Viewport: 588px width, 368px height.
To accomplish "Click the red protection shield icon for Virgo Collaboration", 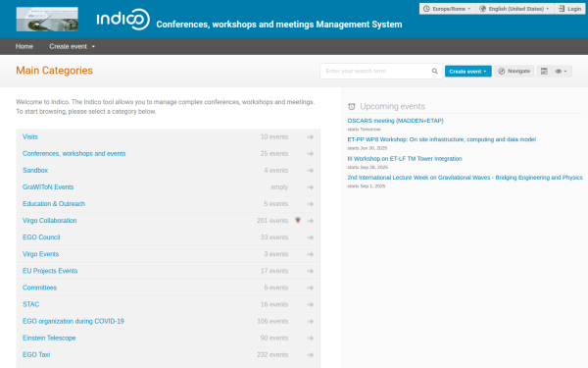I will point(298,220).
